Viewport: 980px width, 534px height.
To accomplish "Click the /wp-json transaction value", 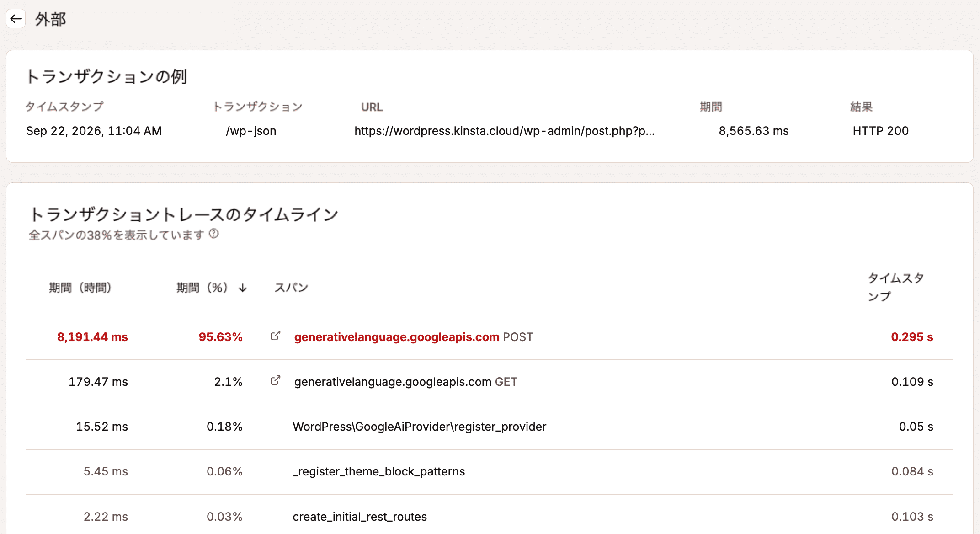I will (251, 131).
